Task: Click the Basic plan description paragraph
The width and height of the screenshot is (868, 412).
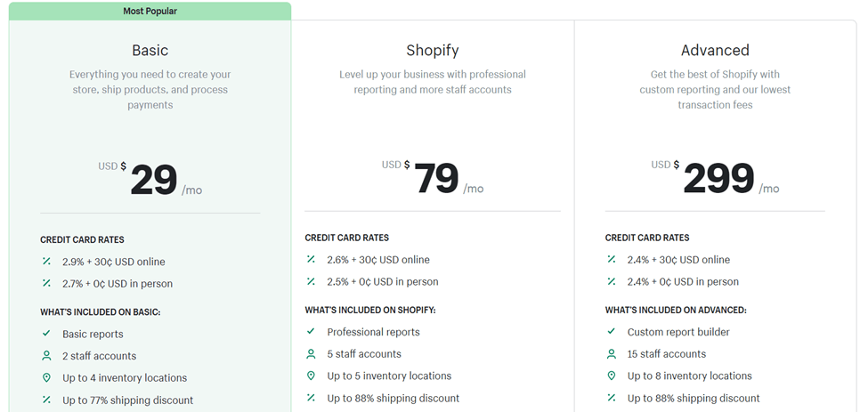Action: [150, 90]
